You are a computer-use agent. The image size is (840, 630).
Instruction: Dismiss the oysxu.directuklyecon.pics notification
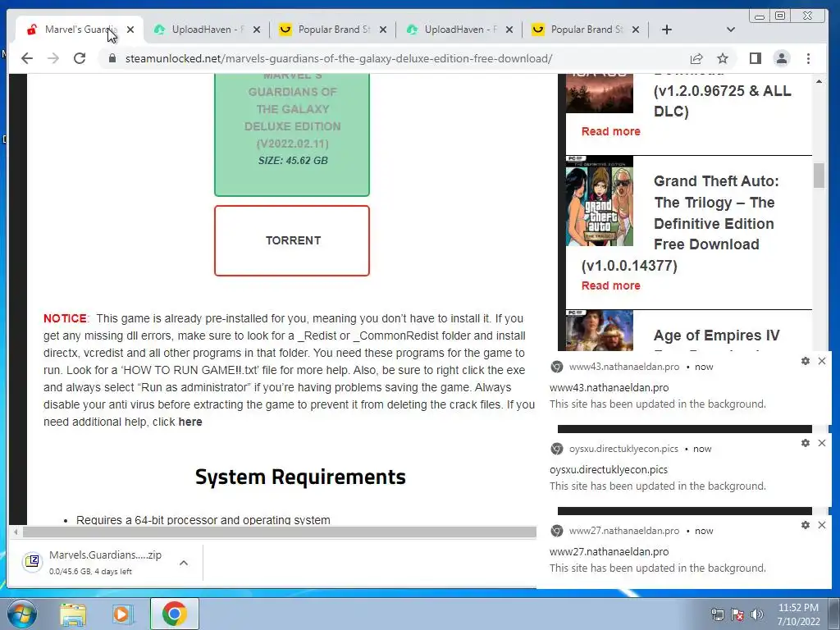coord(822,443)
